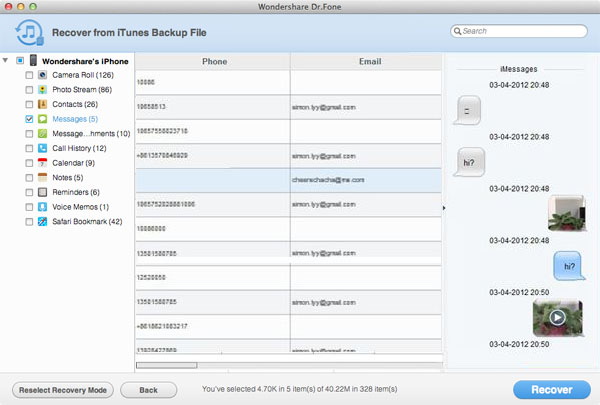The height and width of the screenshot is (405, 600).
Task: Select the row with phone 10086
Action: (289, 82)
